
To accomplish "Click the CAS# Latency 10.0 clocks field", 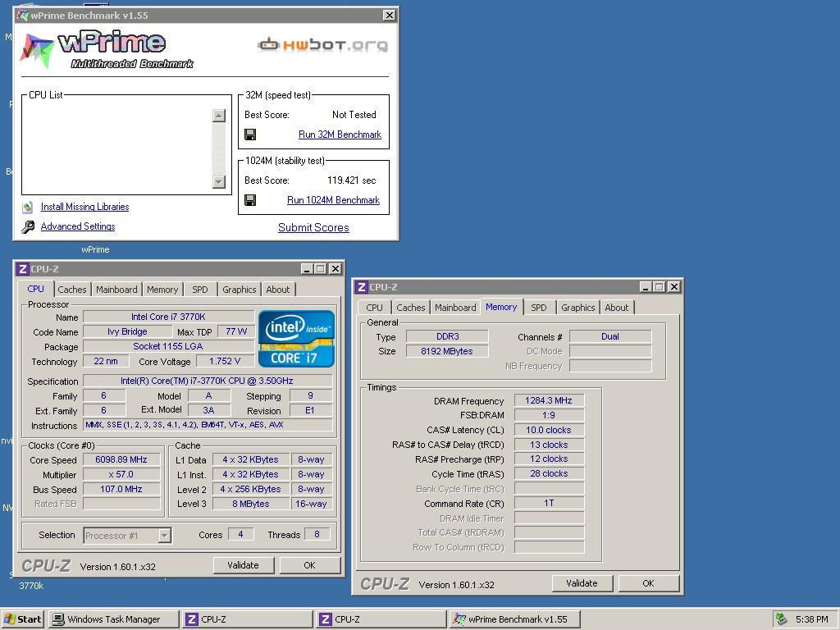I will click(549, 430).
